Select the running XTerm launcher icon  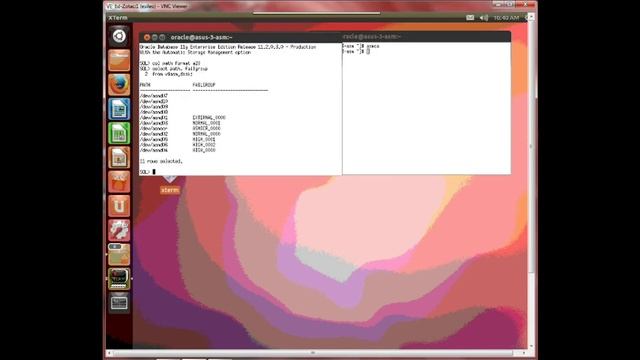pos(119,278)
